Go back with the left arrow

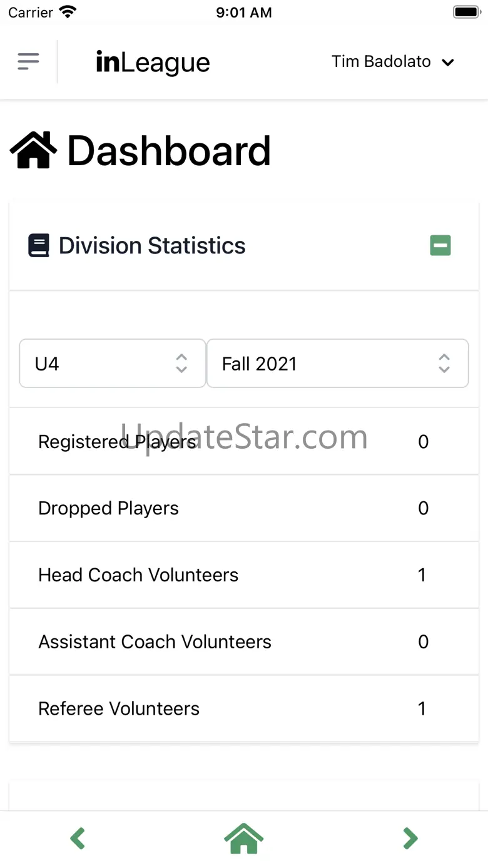tap(78, 839)
